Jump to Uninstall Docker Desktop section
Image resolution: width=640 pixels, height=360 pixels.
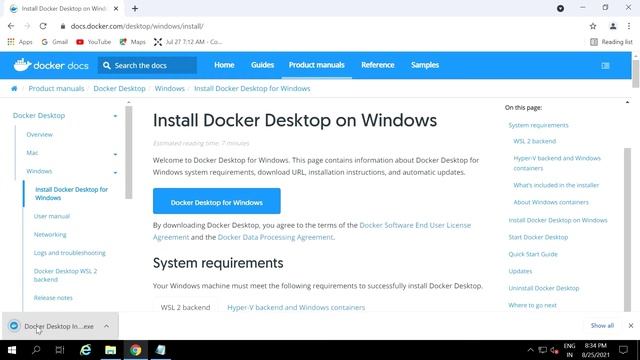[544, 288]
